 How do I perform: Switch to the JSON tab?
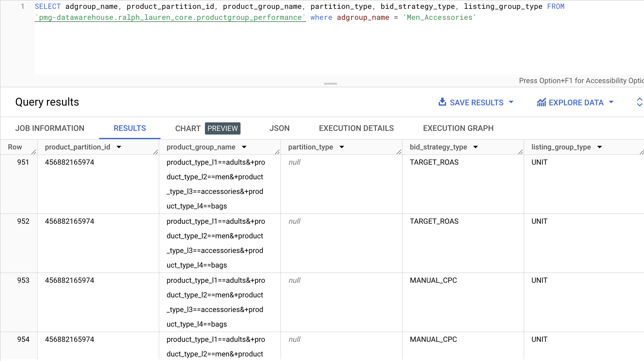(x=279, y=128)
